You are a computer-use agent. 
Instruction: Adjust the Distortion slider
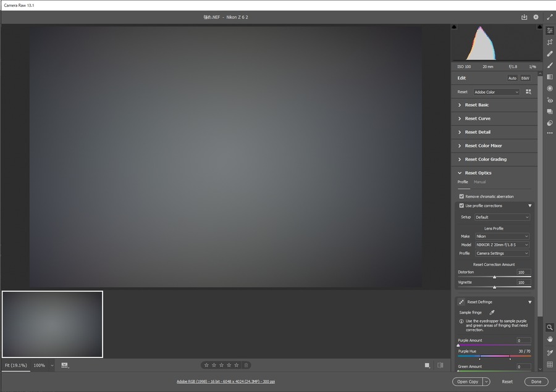point(494,277)
